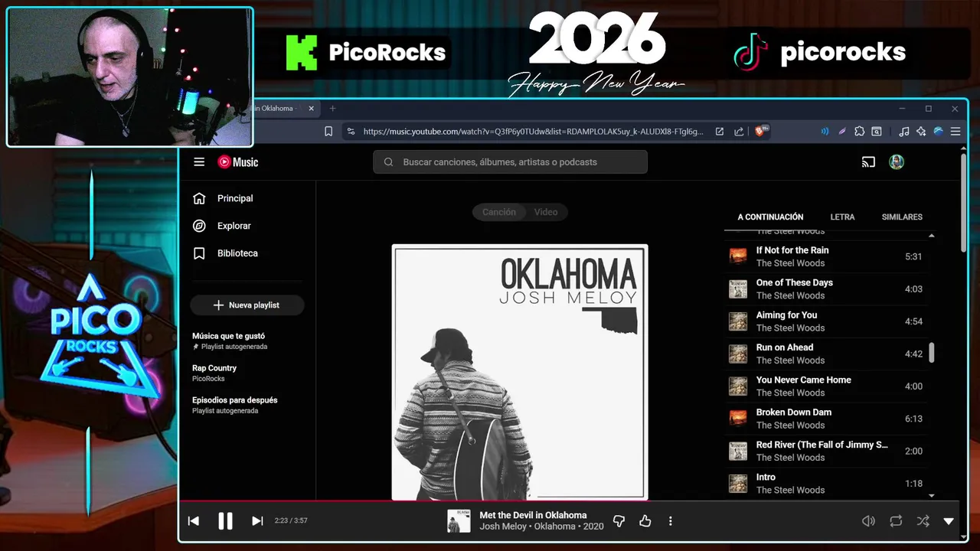View site settings icon in the address bar

coord(351,132)
